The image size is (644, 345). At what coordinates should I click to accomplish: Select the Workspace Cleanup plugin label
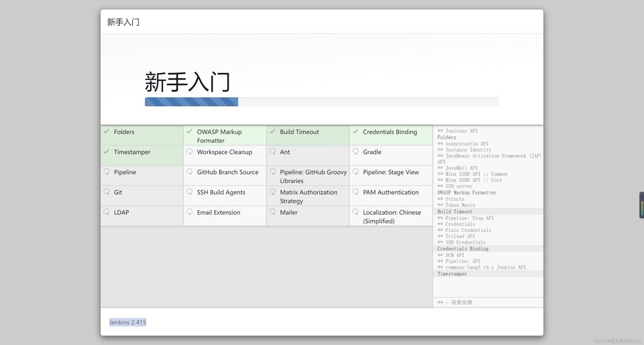click(x=224, y=152)
